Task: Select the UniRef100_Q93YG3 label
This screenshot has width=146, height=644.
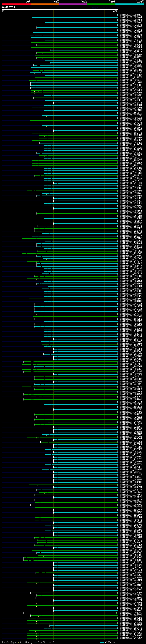Action: pos(131,342)
